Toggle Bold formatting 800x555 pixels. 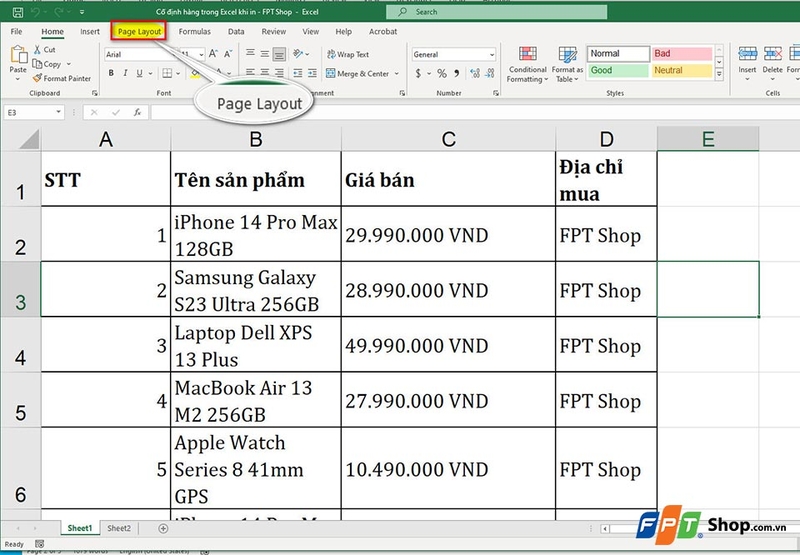pos(111,73)
